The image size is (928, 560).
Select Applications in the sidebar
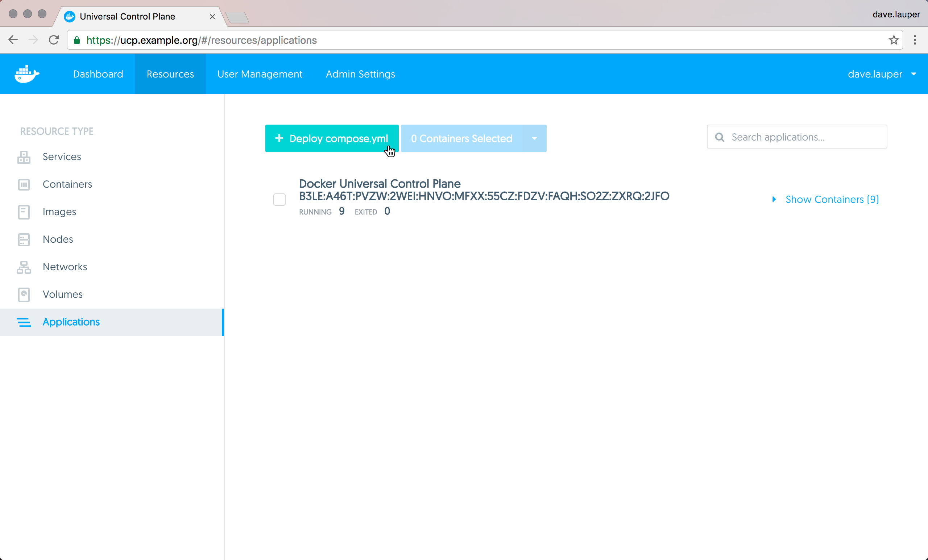(71, 322)
